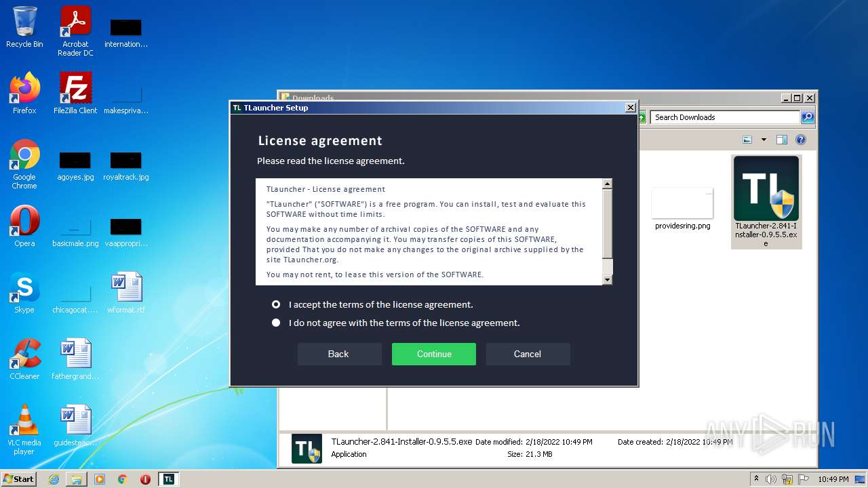Open Windows Explorer from the taskbar
868x488 pixels.
(77, 479)
